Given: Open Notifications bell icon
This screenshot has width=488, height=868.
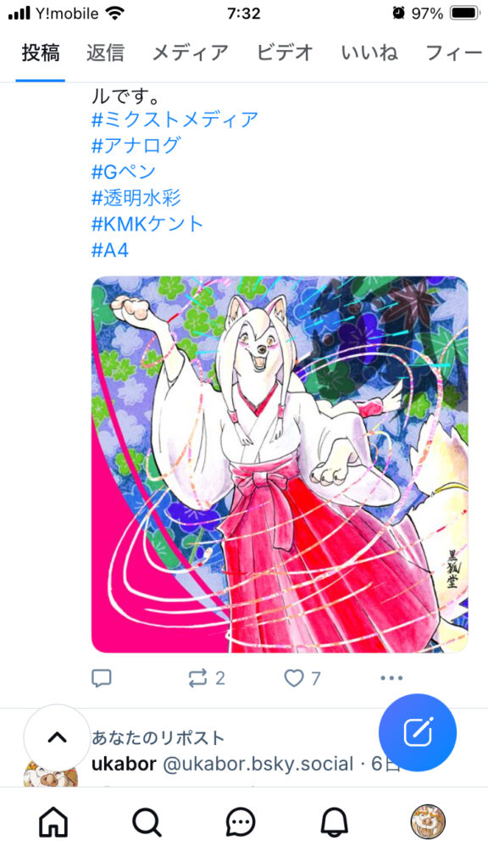Looking at the screenshot, I should 335,821.
